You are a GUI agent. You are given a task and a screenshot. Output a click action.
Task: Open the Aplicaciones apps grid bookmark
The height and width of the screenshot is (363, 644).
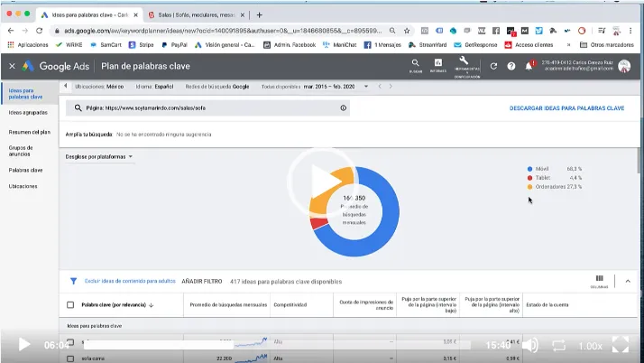[x=28, y=45]
